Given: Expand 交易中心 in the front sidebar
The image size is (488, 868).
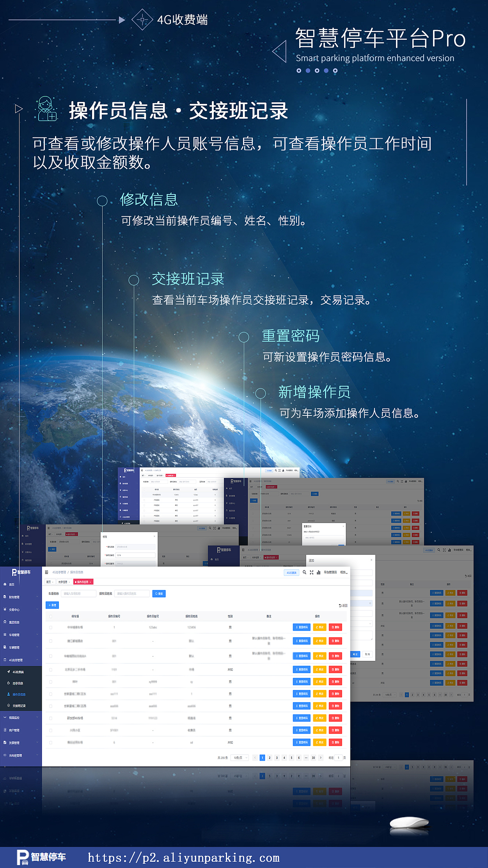Looking at the screenshot, I should 21,610.
